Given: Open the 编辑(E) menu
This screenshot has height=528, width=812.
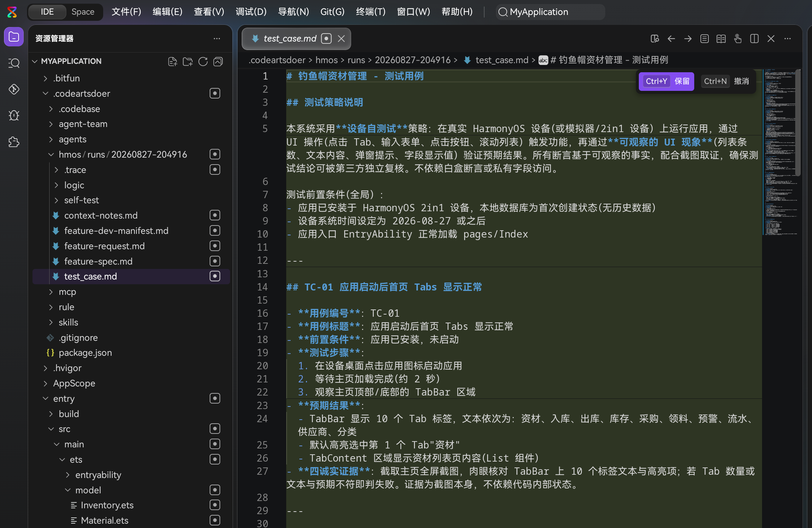Looking at the screenshot, I should (167, 12).
